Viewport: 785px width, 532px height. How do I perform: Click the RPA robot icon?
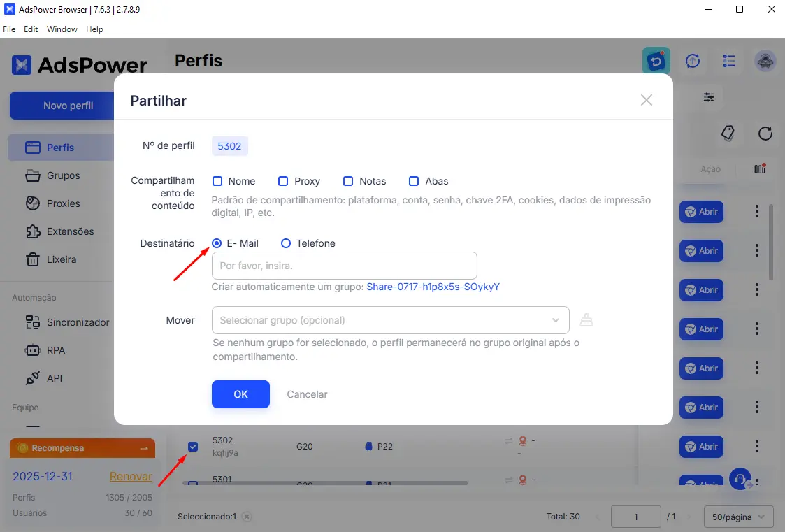(33, 350)
